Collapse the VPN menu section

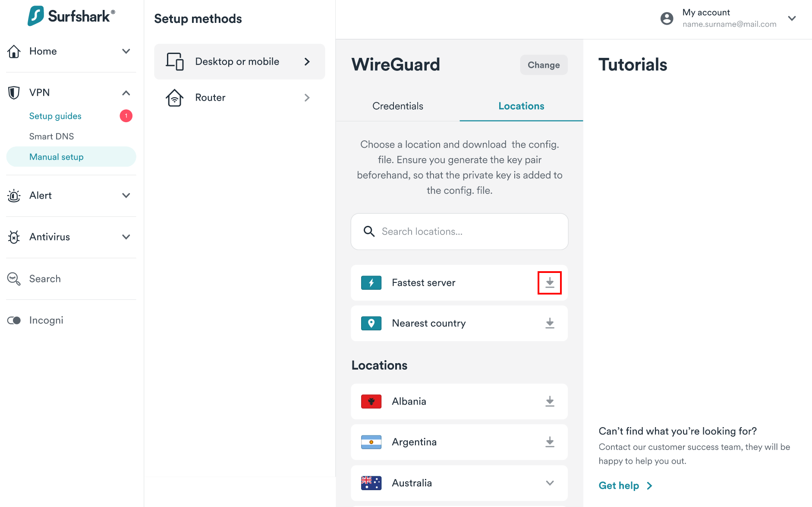[126, 92]
